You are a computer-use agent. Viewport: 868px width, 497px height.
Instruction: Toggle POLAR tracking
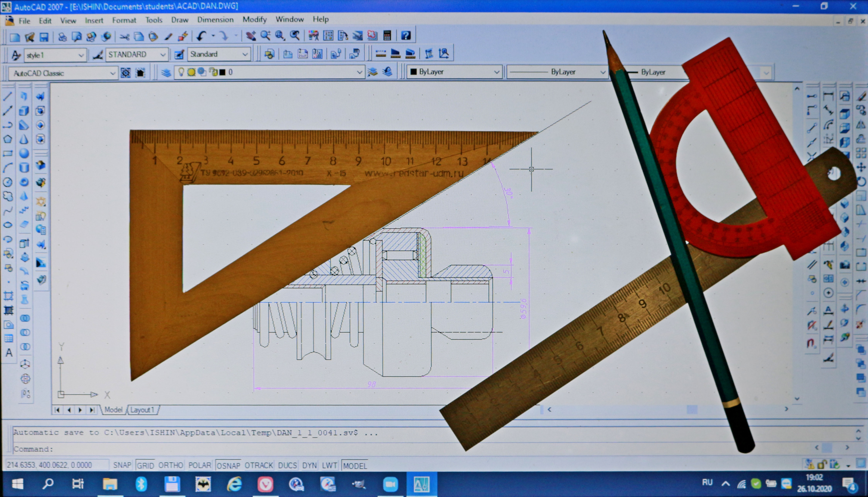pyautogui.click(x=200, y=465)
